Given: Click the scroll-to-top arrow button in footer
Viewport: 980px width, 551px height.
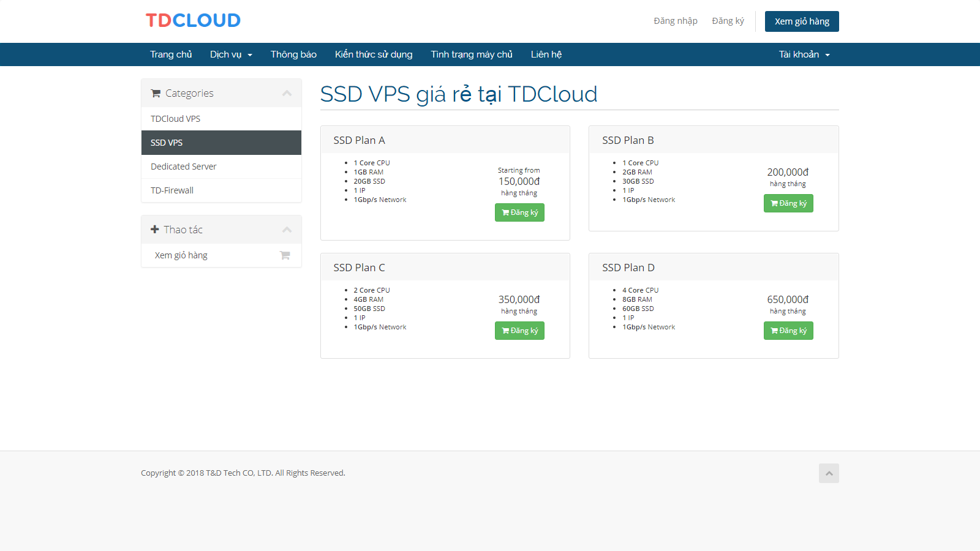Looking at the screenshot, I should point(829,473).
